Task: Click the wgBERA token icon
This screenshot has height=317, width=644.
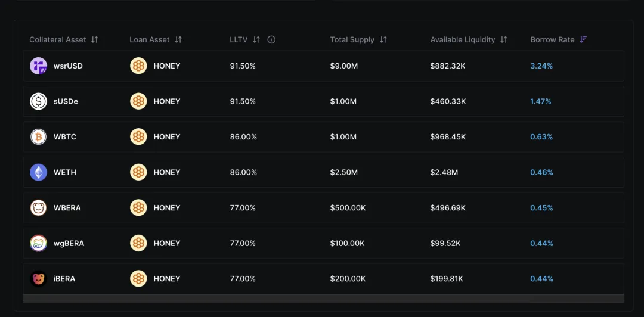Action: [x=38, y=243]
